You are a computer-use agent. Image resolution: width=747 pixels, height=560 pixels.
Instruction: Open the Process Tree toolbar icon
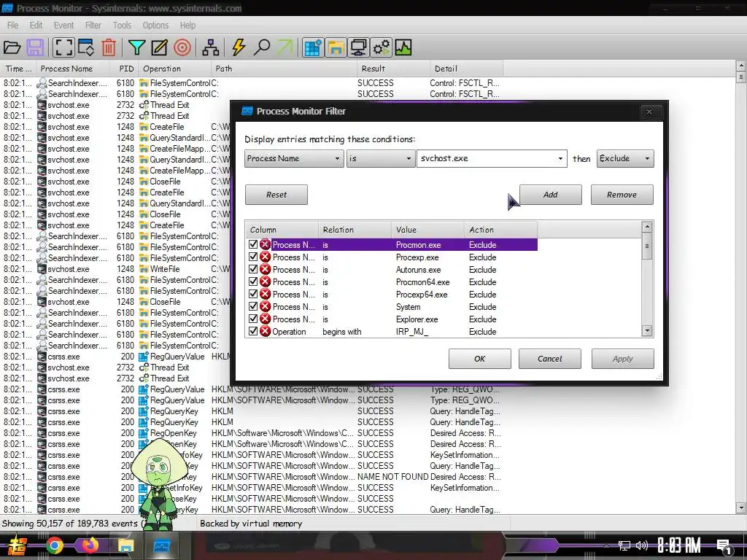(211, 47)
